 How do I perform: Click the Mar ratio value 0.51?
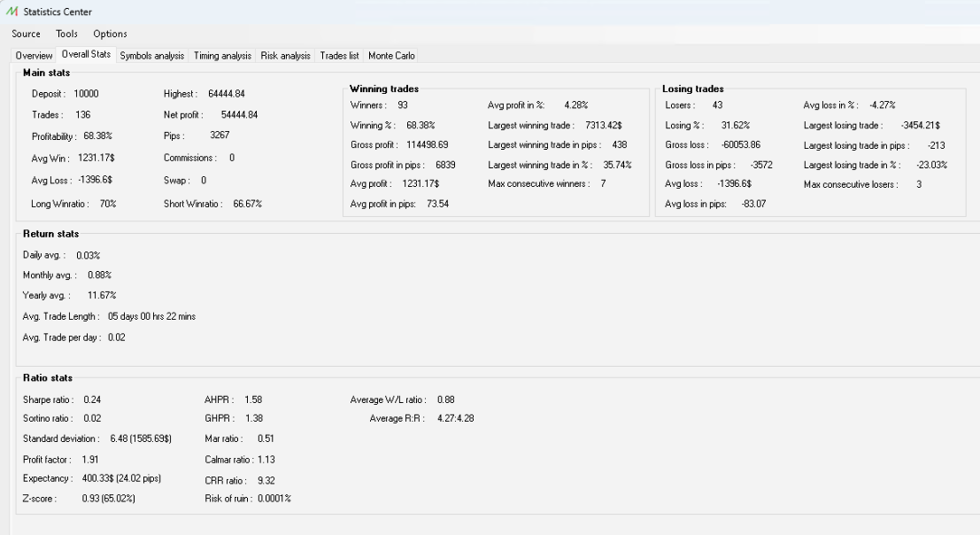coord(266,438)
